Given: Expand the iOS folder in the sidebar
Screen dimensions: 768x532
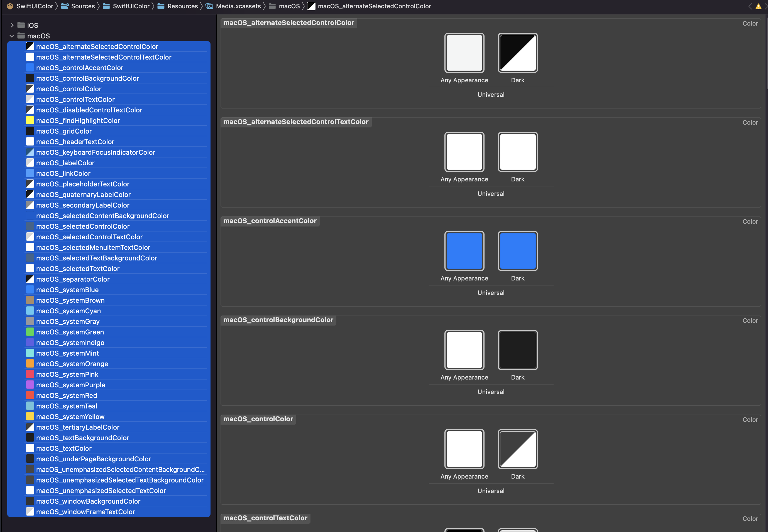Looking at the screenshot, I should (12, 25).
